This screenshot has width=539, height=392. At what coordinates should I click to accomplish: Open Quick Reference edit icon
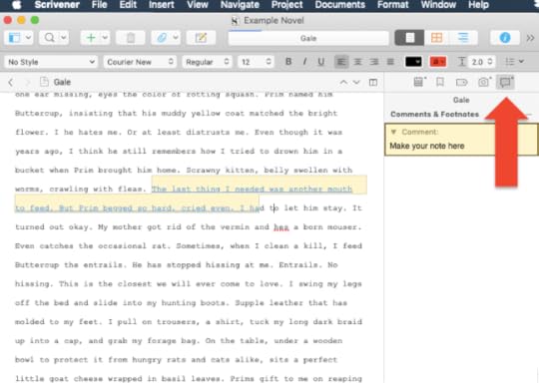pos(201,38)
